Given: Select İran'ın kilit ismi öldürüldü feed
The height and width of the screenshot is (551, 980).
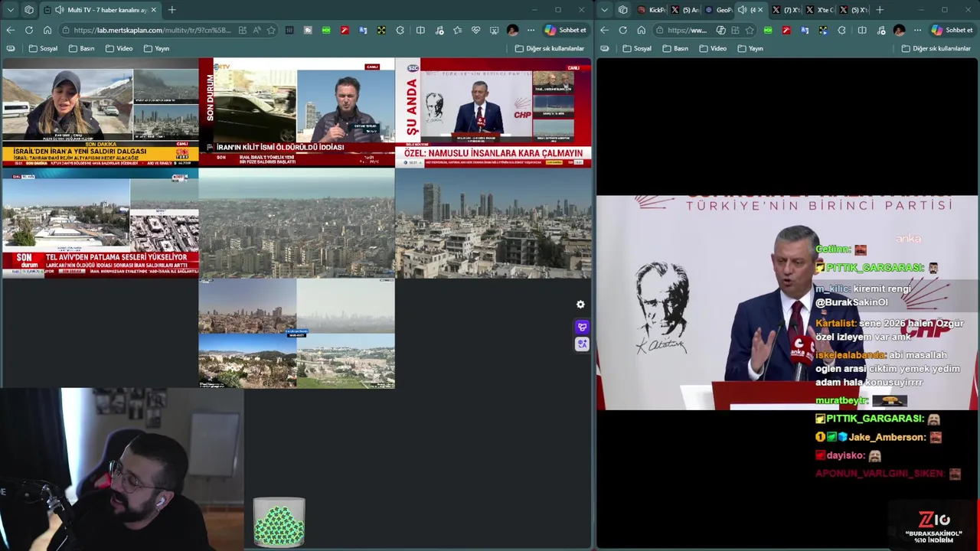Looking at the screenshot, I should pyautogui.click(x=296, y=112).
